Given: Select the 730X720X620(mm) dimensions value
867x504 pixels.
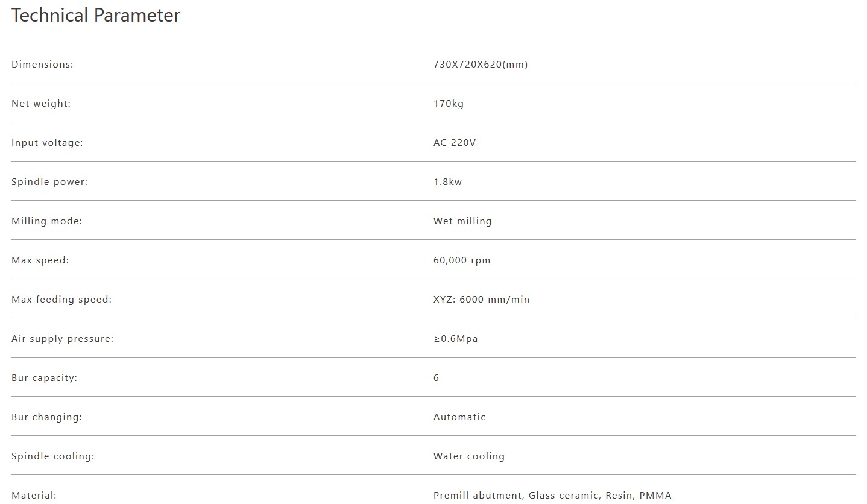Looking at the screenshot, I should (x=481, y=65).
